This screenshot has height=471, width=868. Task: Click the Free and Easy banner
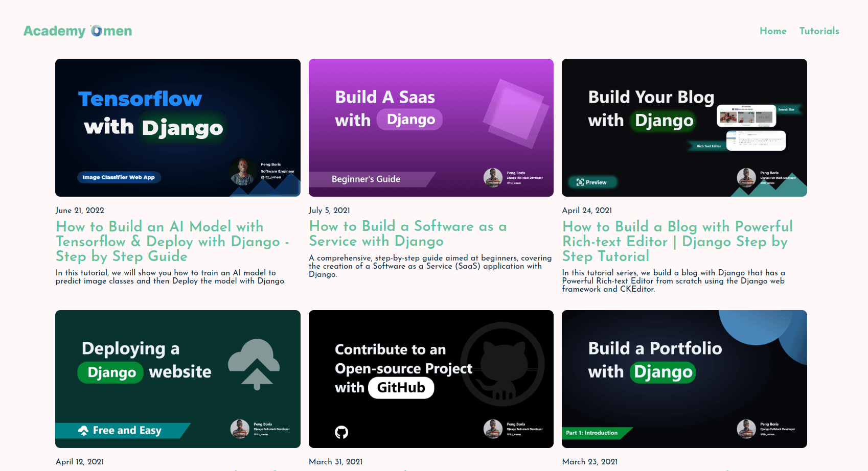pos(123,431)
